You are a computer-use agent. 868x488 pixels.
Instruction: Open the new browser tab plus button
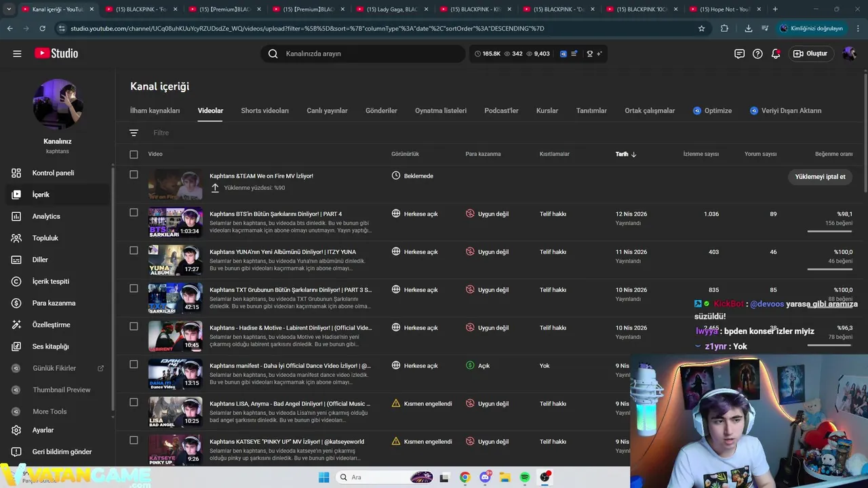[775, 9]
